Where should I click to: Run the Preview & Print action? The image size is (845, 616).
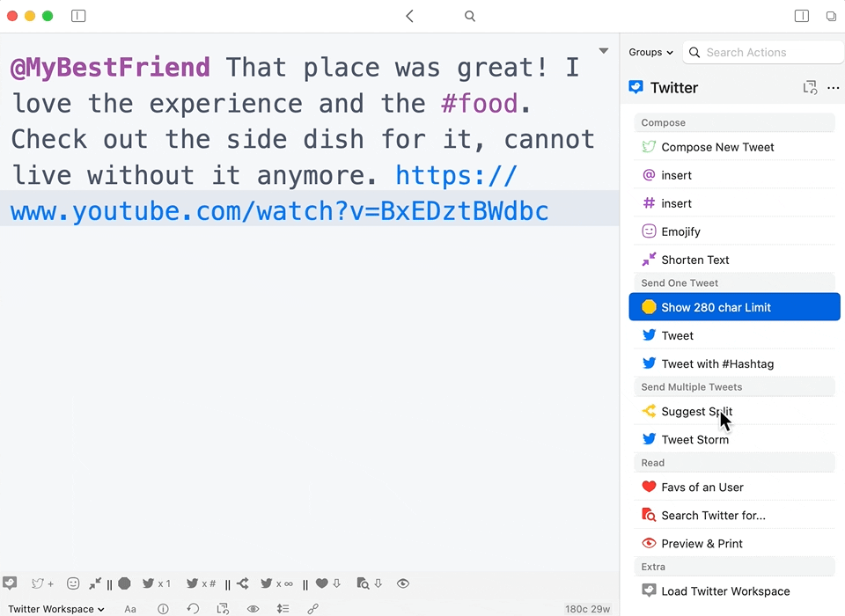(734, 543)
